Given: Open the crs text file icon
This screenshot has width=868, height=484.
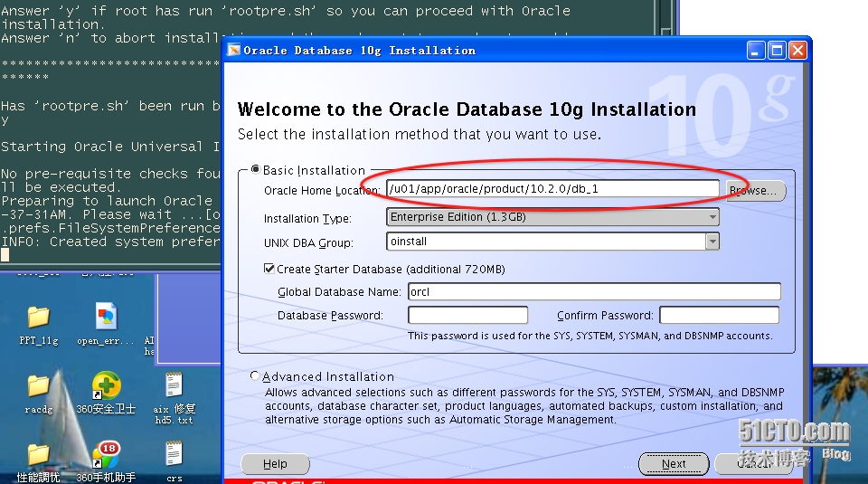Looking at the screenshot, I should [x=174, y=453].
